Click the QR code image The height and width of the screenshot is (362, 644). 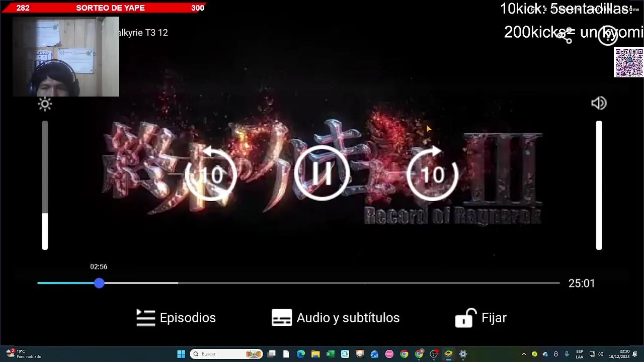point(629,62)
